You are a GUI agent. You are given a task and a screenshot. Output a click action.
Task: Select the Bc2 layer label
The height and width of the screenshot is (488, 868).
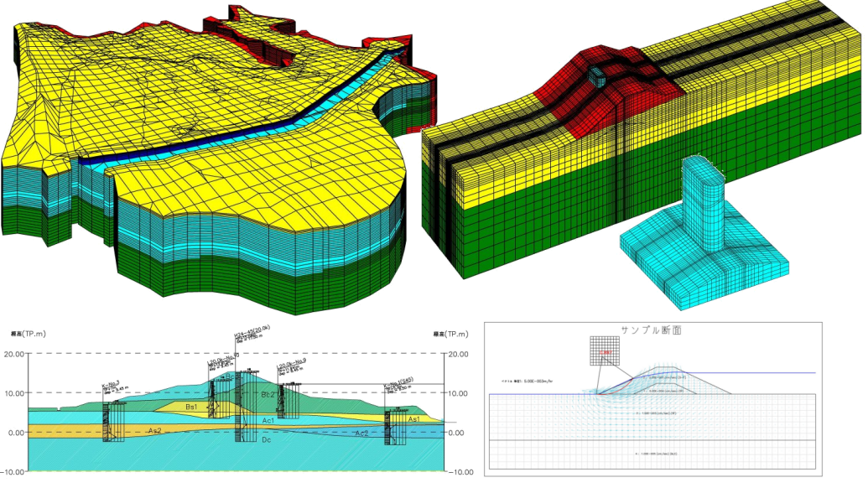pyautogui.click(x=267, y=394)
